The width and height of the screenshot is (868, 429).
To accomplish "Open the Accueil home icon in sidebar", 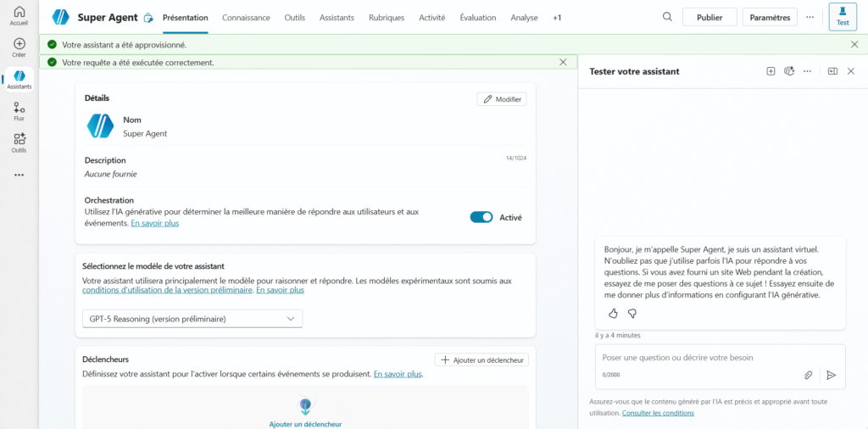I will click(x=19, y=15).
